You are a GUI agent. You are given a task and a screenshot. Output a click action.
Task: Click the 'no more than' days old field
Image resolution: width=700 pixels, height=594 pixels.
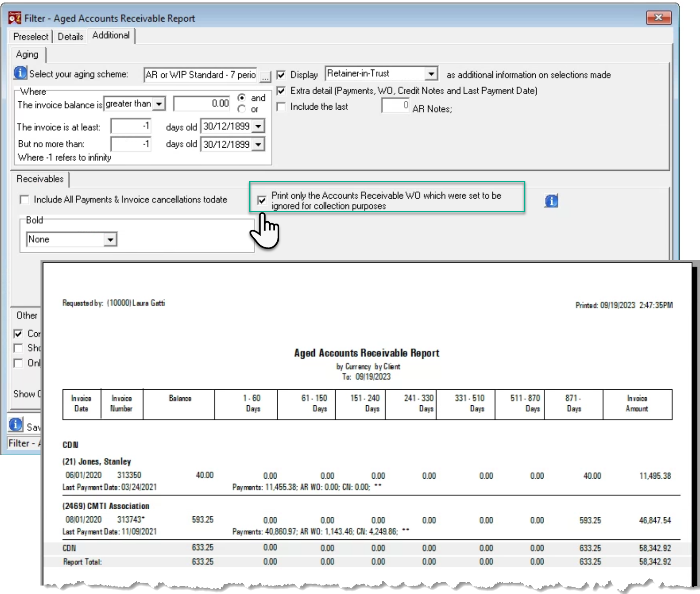pyautogui.click(x=131, y=144)
